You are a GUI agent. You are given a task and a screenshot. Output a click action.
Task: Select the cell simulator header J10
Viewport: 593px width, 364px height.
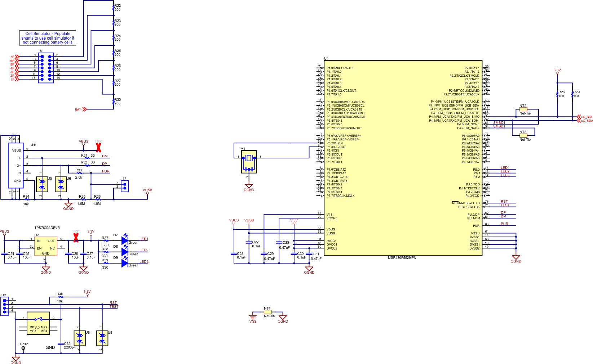(45, 68)
